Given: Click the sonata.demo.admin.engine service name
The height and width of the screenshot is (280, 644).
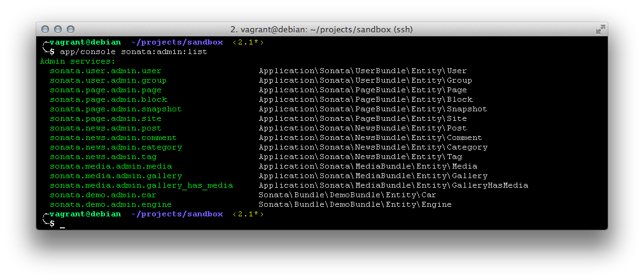Looking at the screenshot, I should [x=110, y=204].
